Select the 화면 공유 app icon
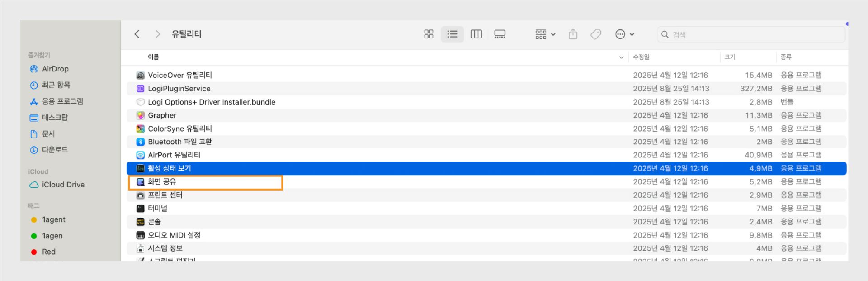Viewport: 868px width, 281px height. click(141, 182)
